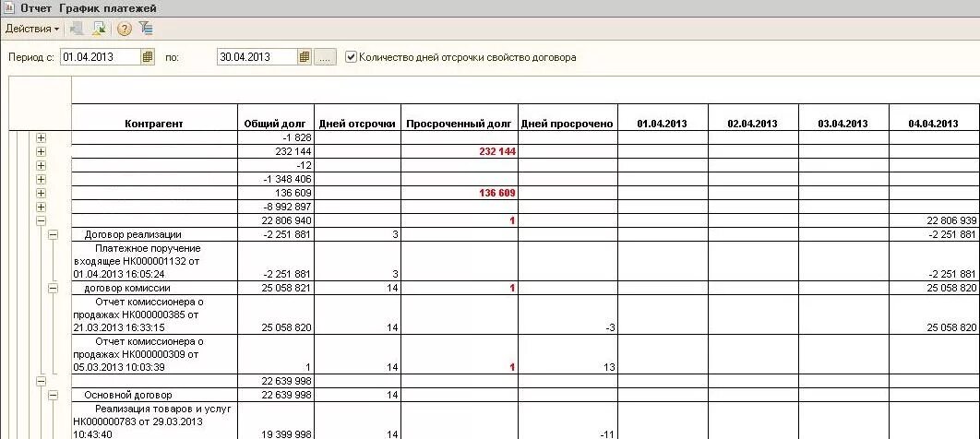This screenshot has width=980, height=439.
Task: Open the Действия menu
Action: click(x=32, y=29)
